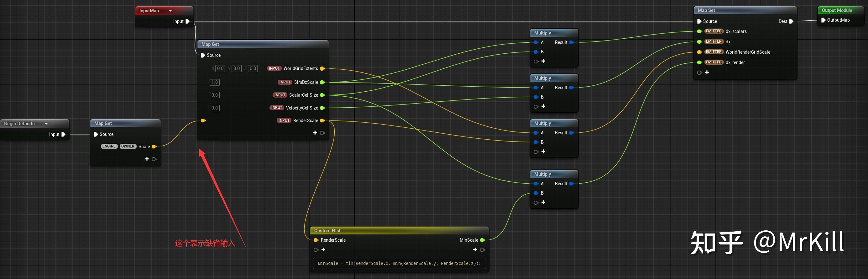Click the yellow Scale output pin
The height and width of the screenshot is (279, 868).
(x=154, y=147)
